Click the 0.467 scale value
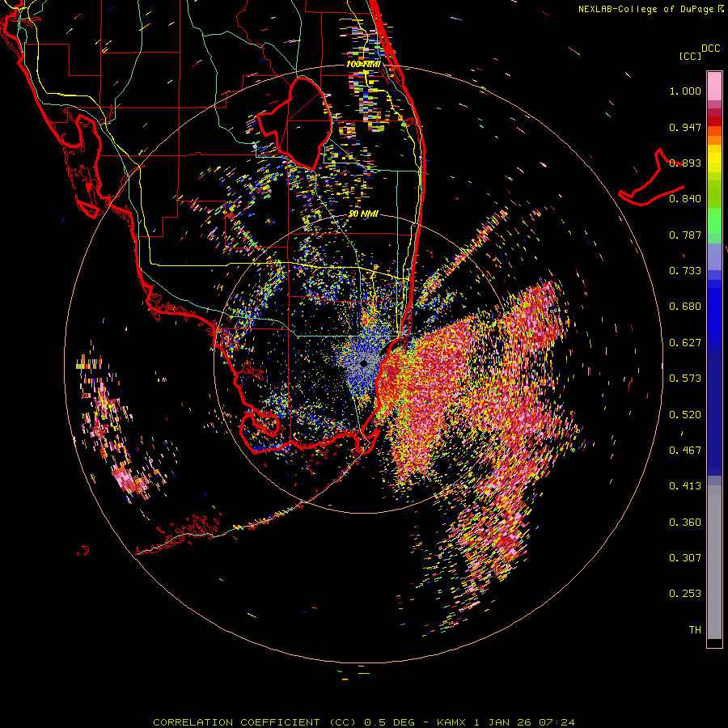Viewport: 728px width, 728px height. point(685,451)
